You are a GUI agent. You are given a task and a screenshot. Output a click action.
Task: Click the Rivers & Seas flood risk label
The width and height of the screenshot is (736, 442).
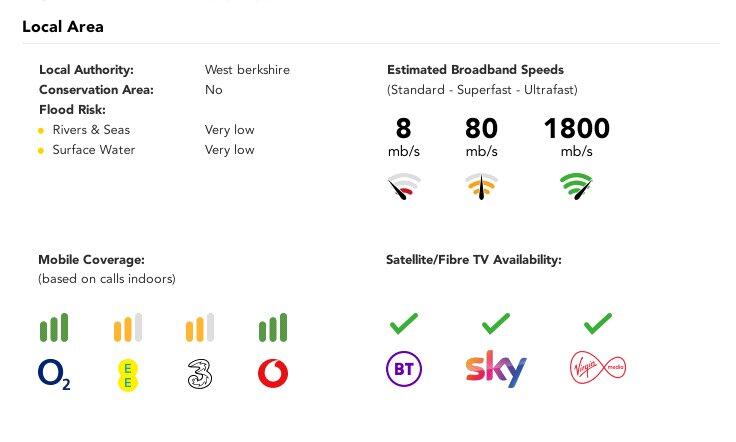(x=91, y=130)
